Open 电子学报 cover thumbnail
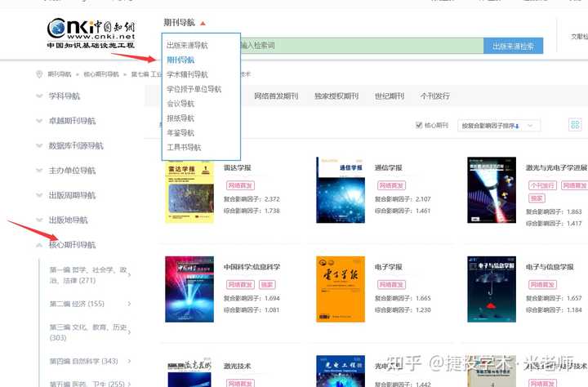588x387 pixels. pos(341,289)
